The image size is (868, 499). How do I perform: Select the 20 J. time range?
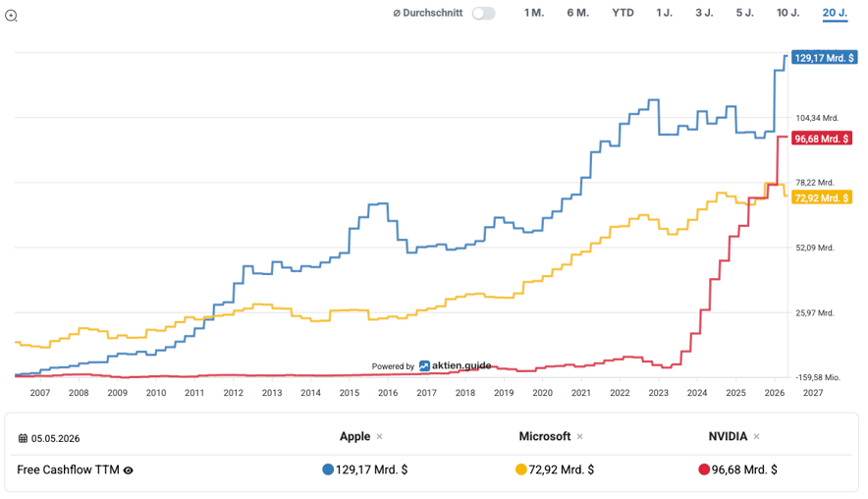click(x=835, y=13)
